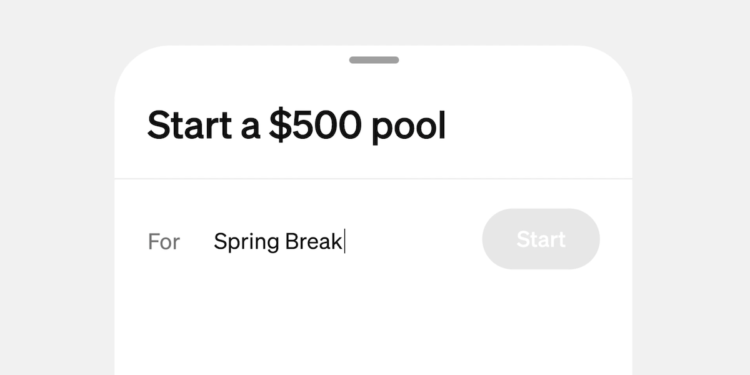This screenshot has height=375, width=750.
Task: Click the gray backdrop left of sheet
Action: 57,210
